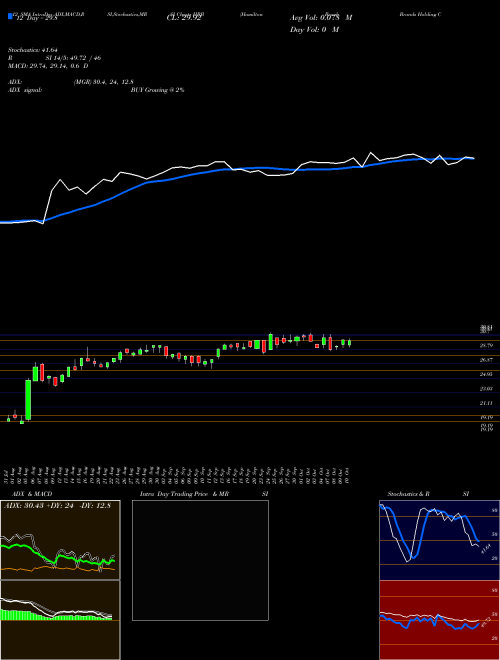Click the tall green candle at the late-September peak

[x=271, y=342]
